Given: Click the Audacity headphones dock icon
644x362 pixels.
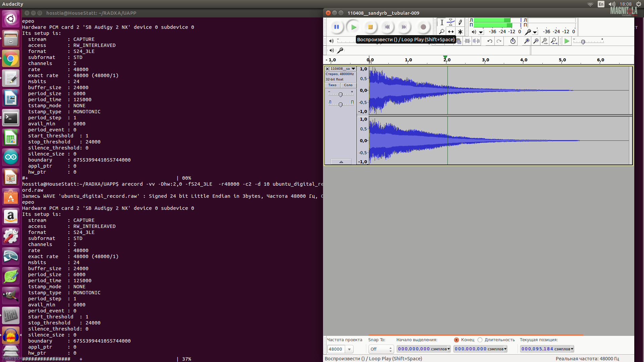Looking at the screenshot, I should (11, 336).
